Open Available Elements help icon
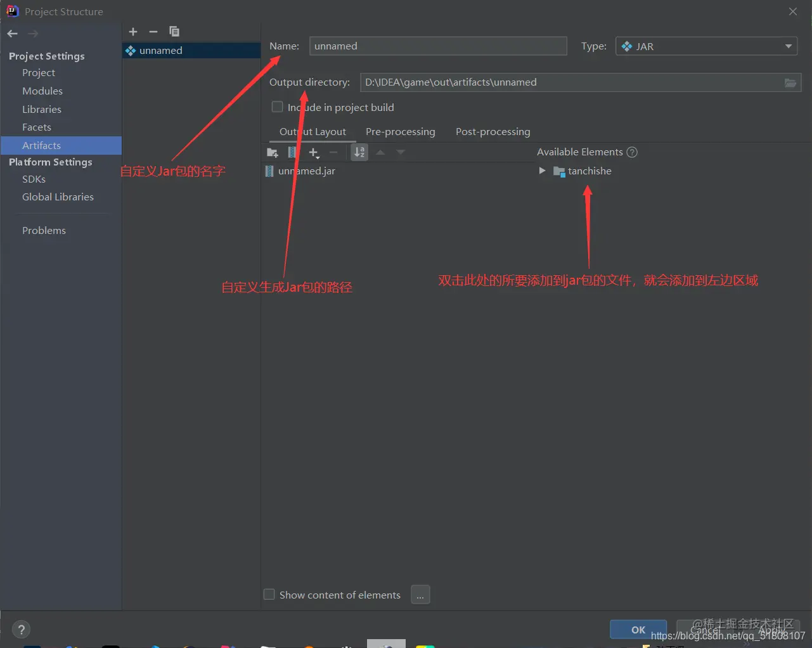This screenshot has height=648, width=812. [x=632, y=152]
